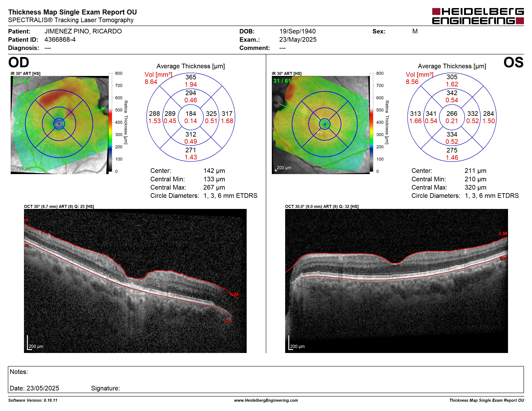Click OD outer superior value 365

tap(191, 77)
